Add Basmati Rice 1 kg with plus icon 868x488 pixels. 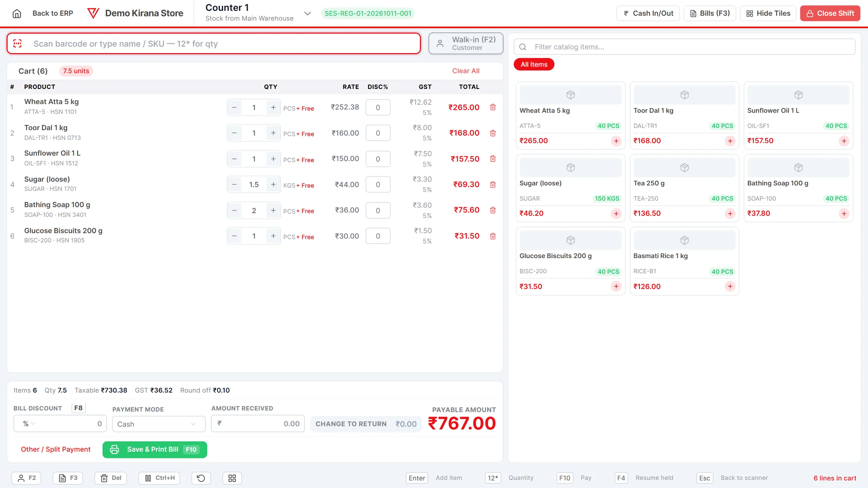coord(730,287)
